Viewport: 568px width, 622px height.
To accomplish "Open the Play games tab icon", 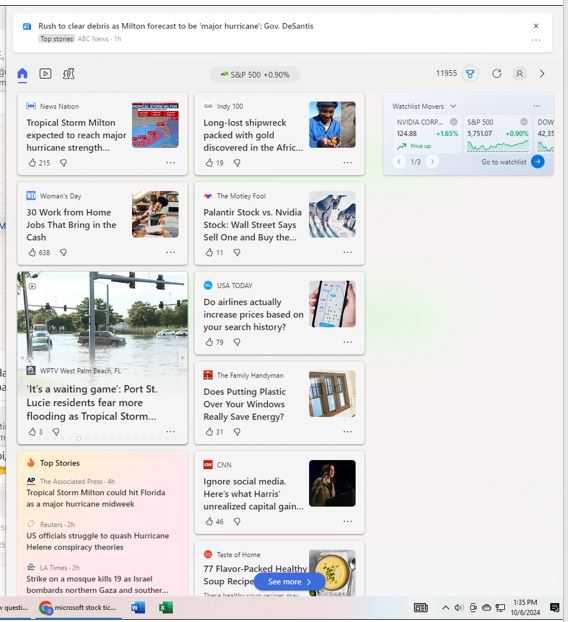I will [68, 74].
